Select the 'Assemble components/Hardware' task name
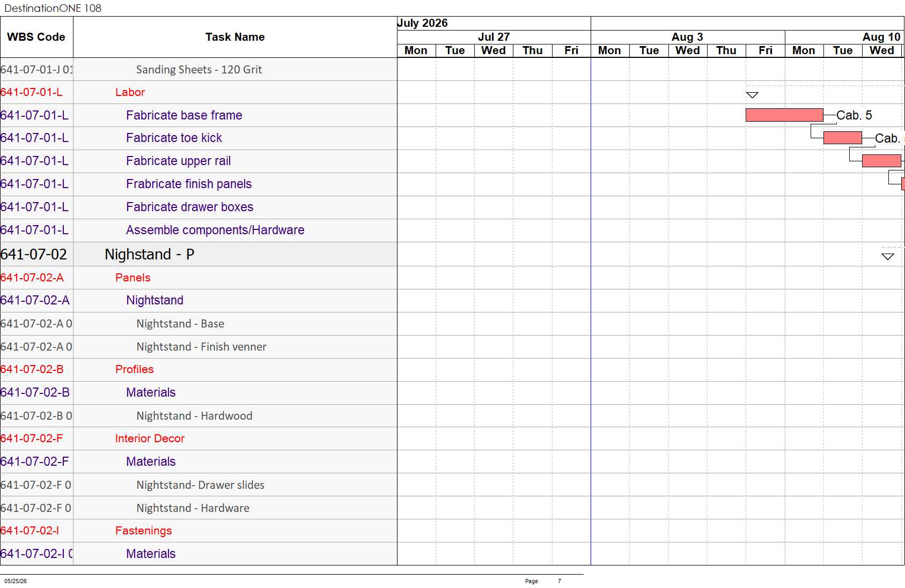The image size is (905, 588). tap(215, 230)
